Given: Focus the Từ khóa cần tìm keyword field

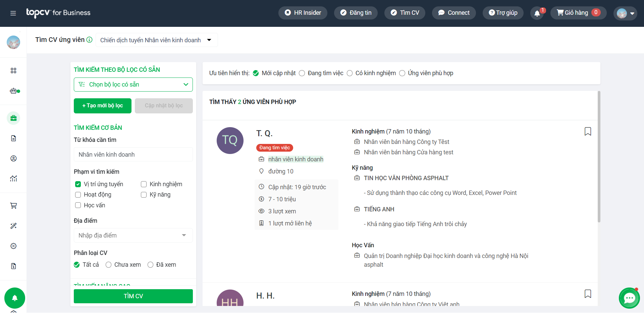Looking at the screenshot, I should click(x=133, y=155).
